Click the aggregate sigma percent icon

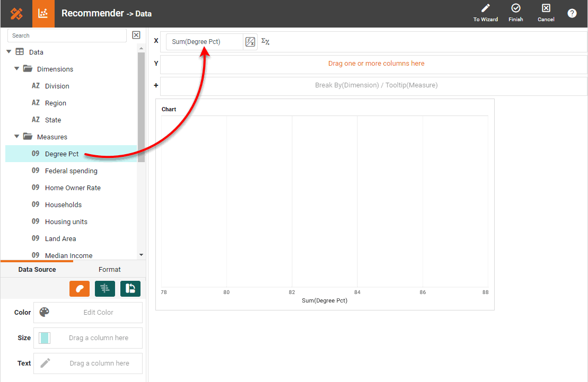click(x=265, y=42)
